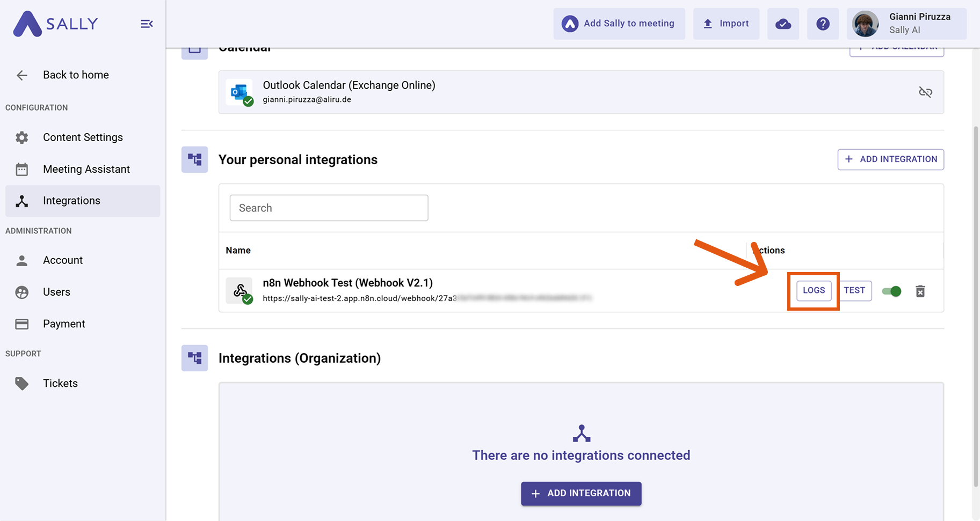Click the page vertical scrollbar
The width and height of the screenshot is (980, 521).
(x=976, y=306)
